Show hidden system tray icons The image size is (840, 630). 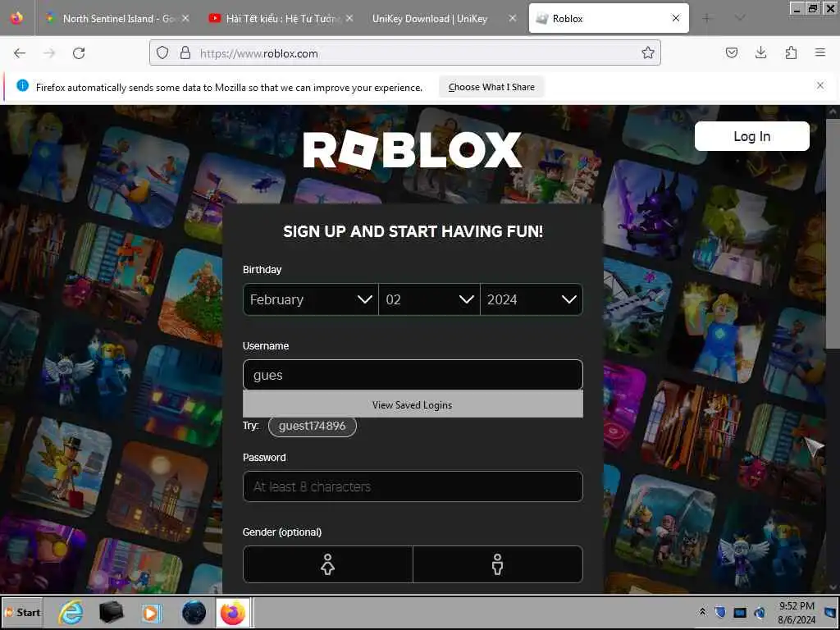tap(702, 612)
